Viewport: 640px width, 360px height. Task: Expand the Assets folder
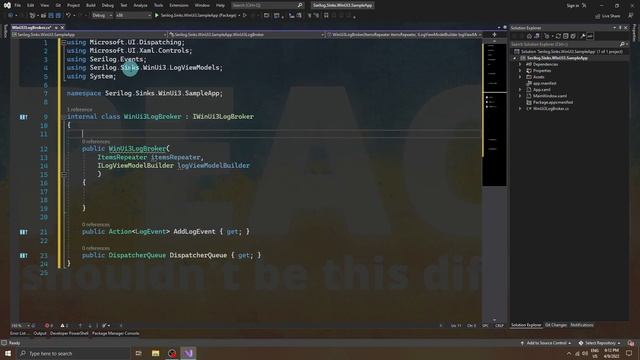pos(520,77)
